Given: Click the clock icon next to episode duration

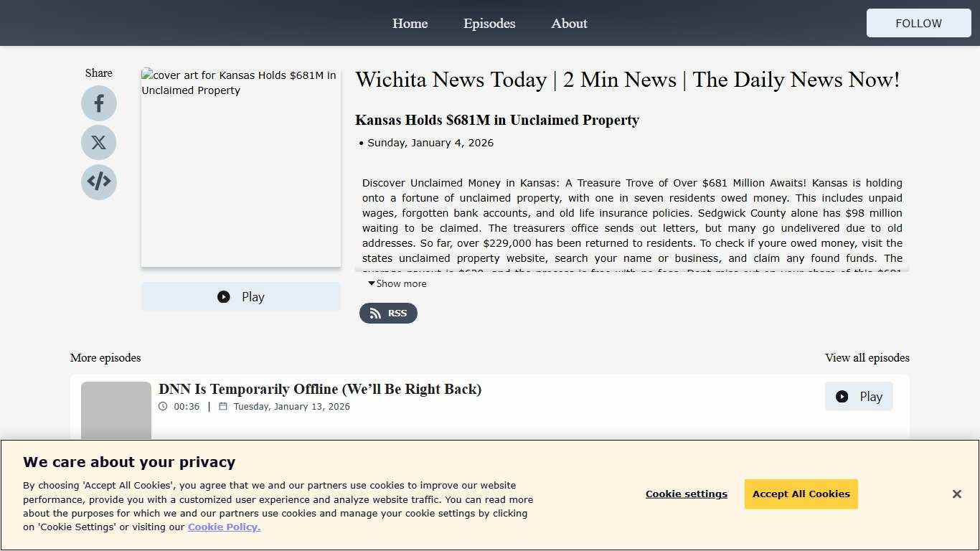Looking at the screenshot, I should 163,406.
